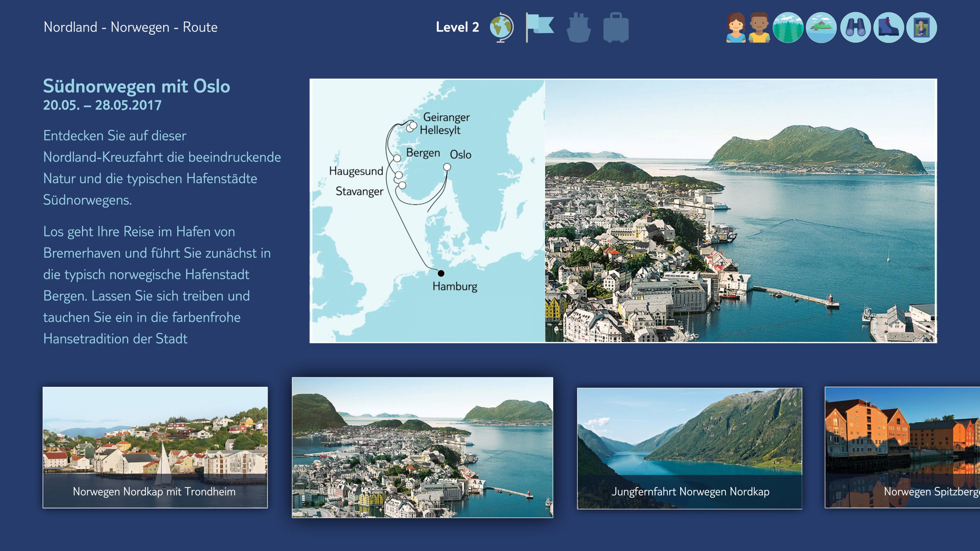Click the paragraph starting 'Los geht Ihre Reise'
Screen dimensions: 980x551
click(x=157, y=285)
